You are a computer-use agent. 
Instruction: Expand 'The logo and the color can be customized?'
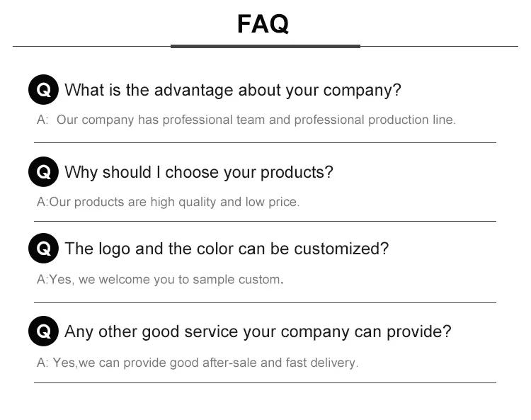point(227,249)
